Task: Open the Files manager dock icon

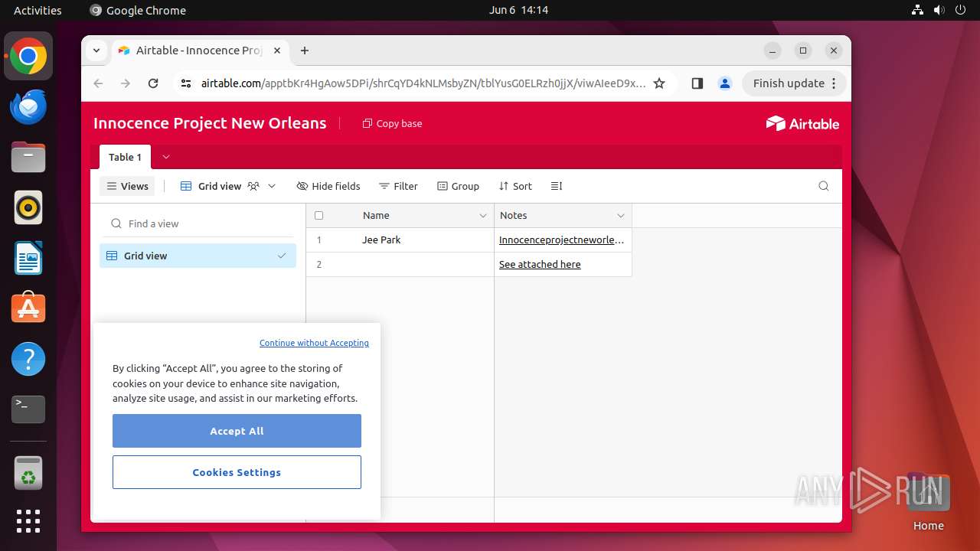Action: pos(28,157)
